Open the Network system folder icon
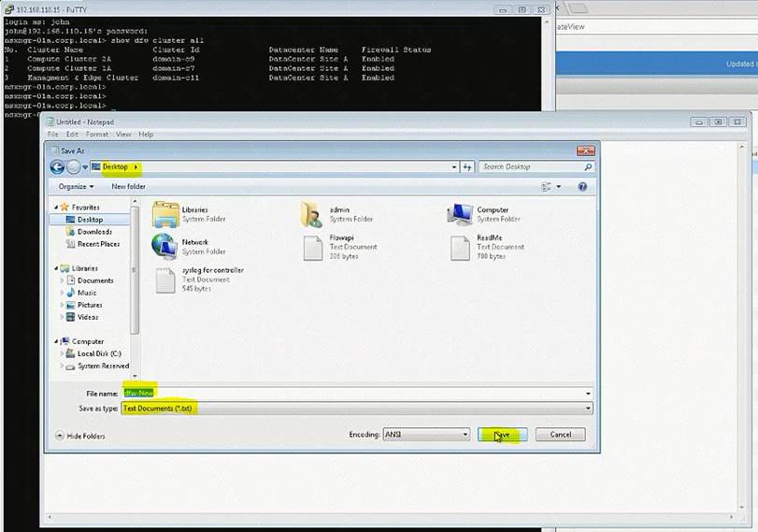Screen dimensions: 758x532 (165, 246)
